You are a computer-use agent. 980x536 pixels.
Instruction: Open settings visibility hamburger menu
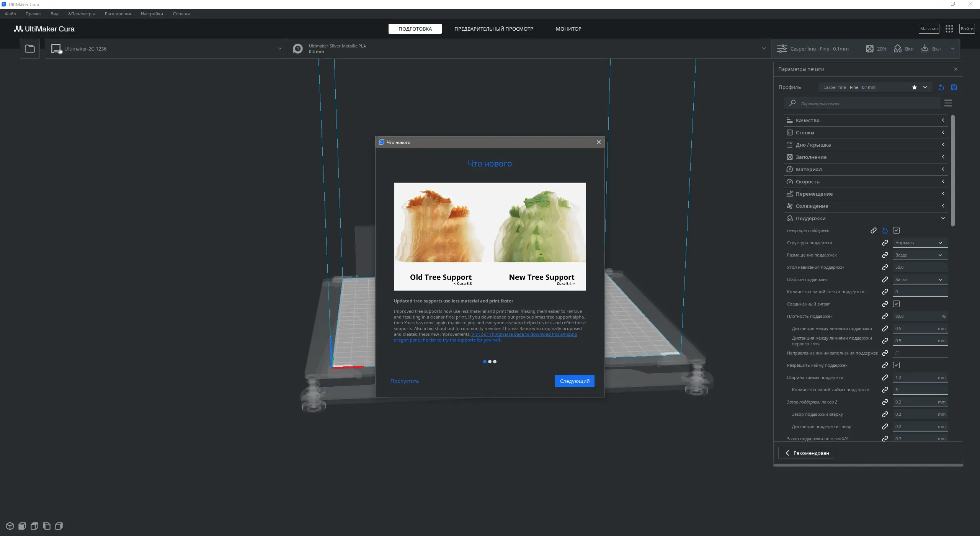coord(948,103)
